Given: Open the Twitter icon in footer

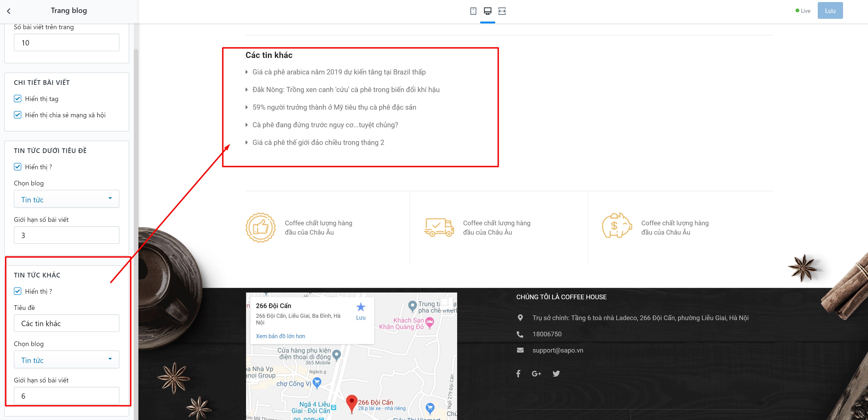Looking at the screenshot, I should click(556, 373).
